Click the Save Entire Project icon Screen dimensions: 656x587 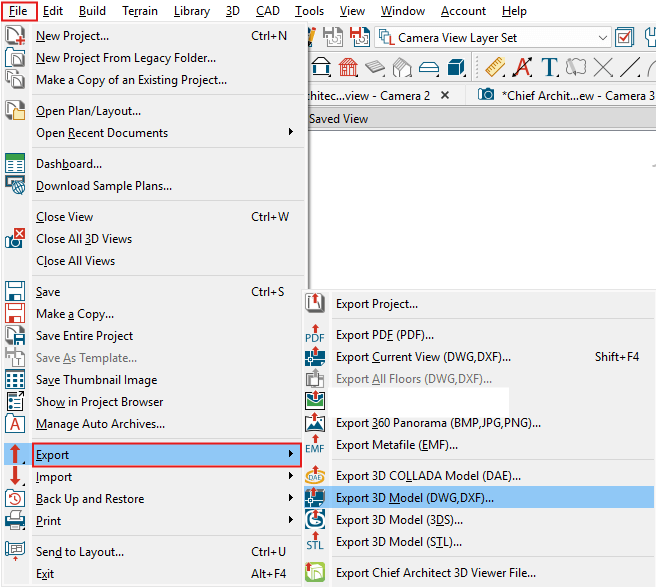(x=15, y=335)
